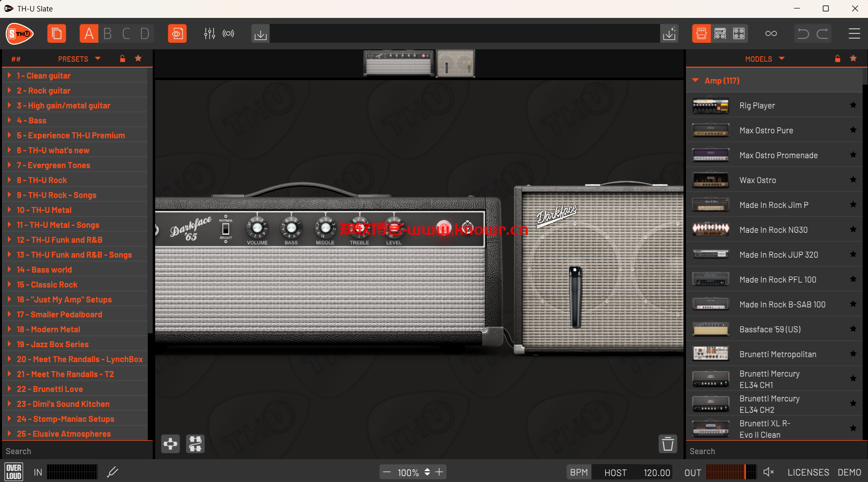Switch to the orange amp view icon
Image resolution: width=868 pixels, height=482 pixels.
coord(701,34)
